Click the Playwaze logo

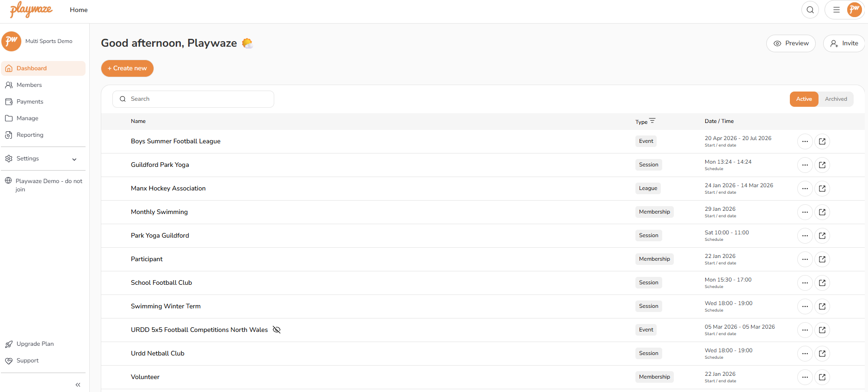coord(31,9)
